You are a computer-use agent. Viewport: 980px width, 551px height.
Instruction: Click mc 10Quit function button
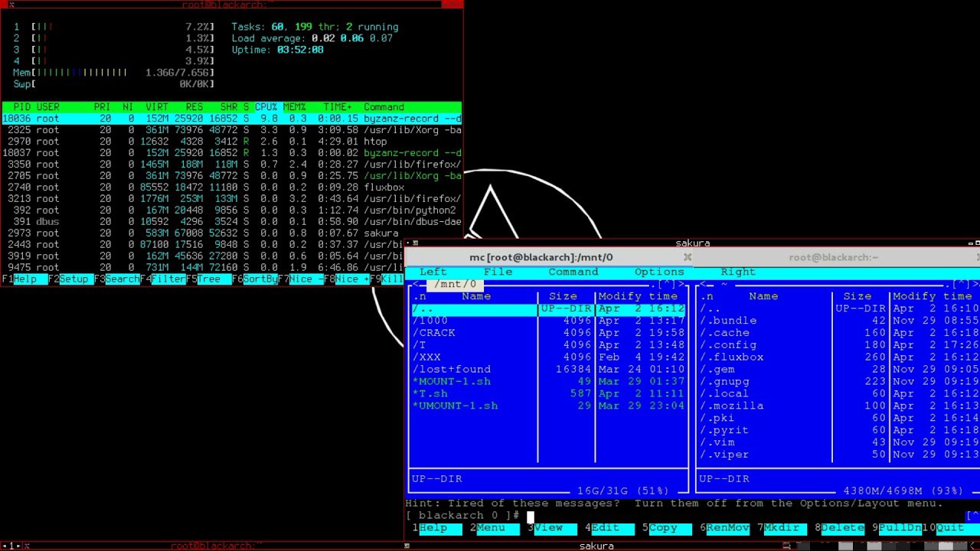[949, 528]
